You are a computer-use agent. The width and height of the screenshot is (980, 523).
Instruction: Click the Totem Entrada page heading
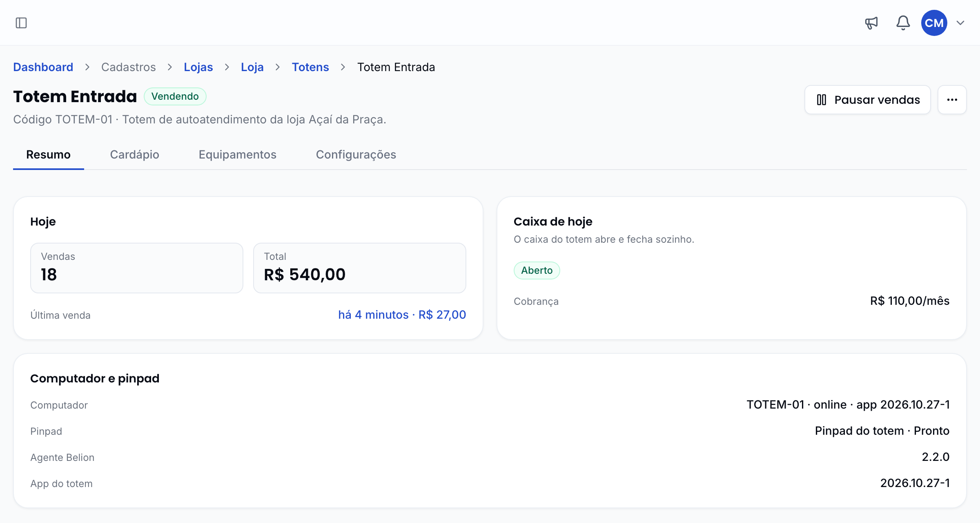[x=75, y=96]
